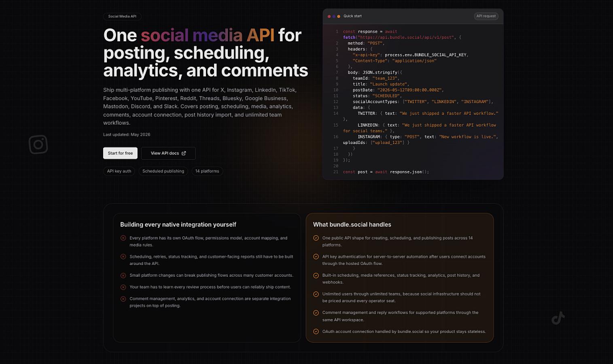613x364 pixels.
Task: Click the 'What bundle.social handles' heading
Action: click(x=352, y=224)
